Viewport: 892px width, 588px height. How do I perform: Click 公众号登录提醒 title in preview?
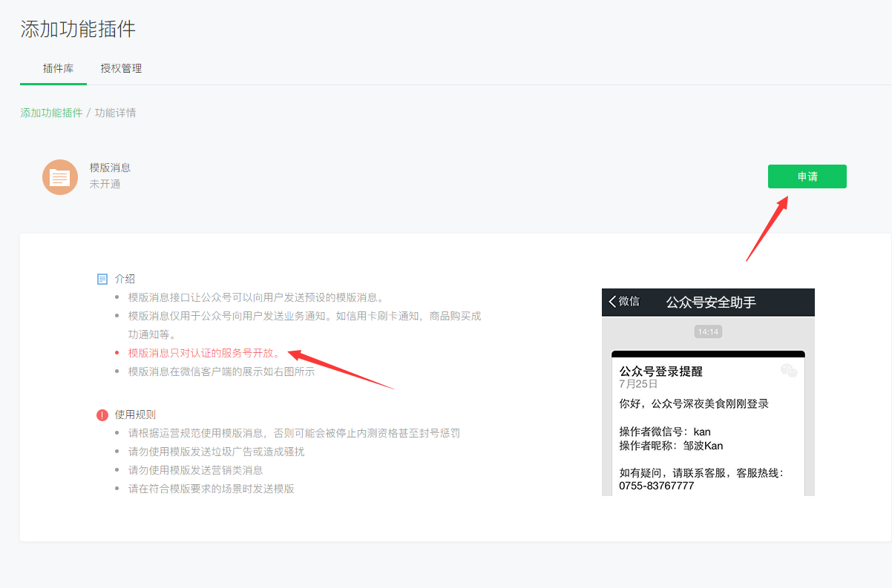tap(660, 371)
